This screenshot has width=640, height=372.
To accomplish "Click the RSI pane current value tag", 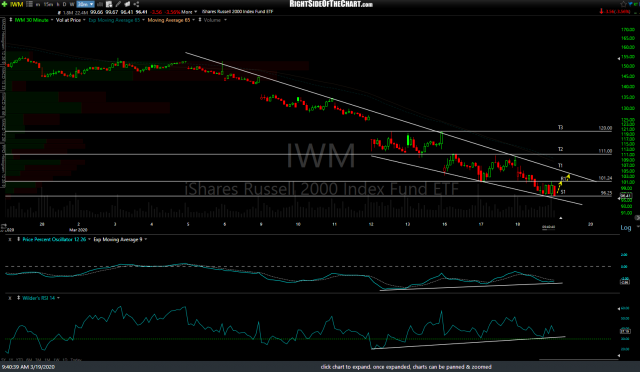I will [625, 331].
